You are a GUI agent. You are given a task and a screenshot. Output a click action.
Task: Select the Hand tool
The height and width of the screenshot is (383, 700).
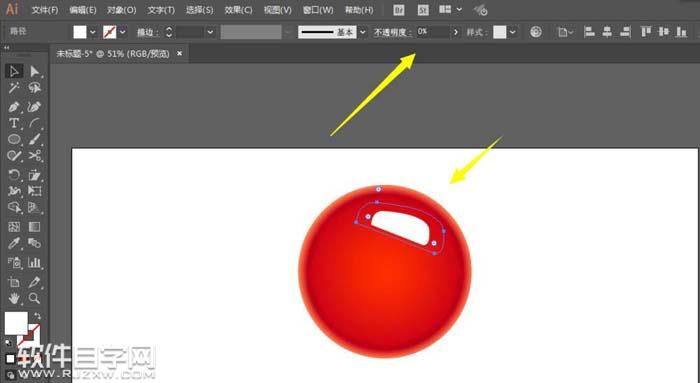(x=14, y=298)
